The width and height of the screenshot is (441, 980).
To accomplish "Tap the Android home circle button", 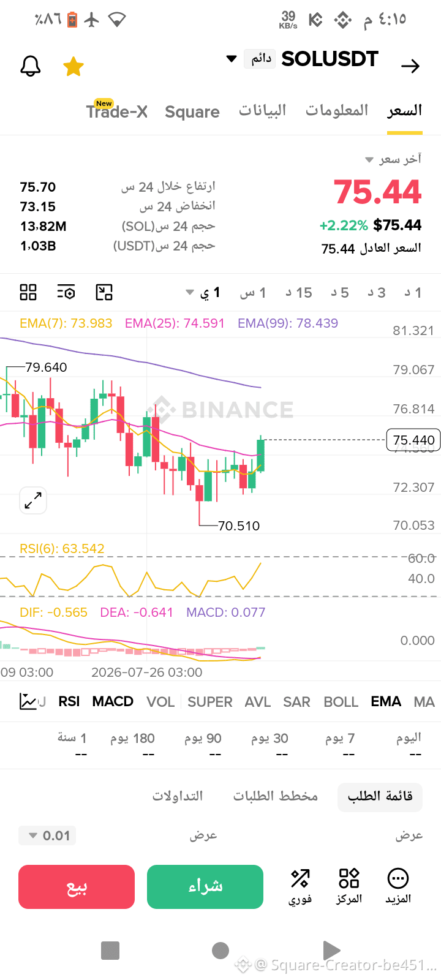I will [221, 951].
